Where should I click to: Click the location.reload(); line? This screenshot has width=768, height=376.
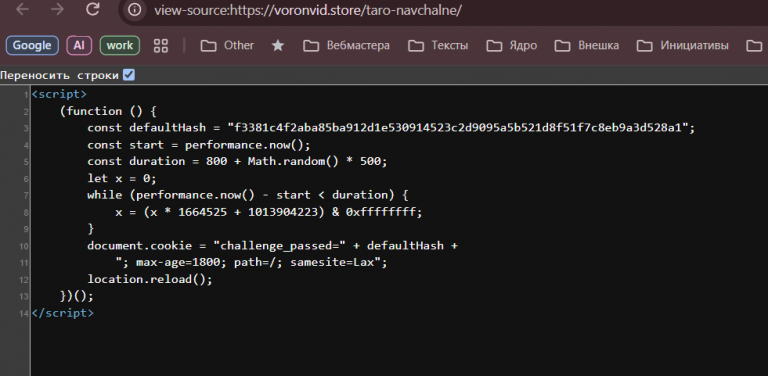150,279
